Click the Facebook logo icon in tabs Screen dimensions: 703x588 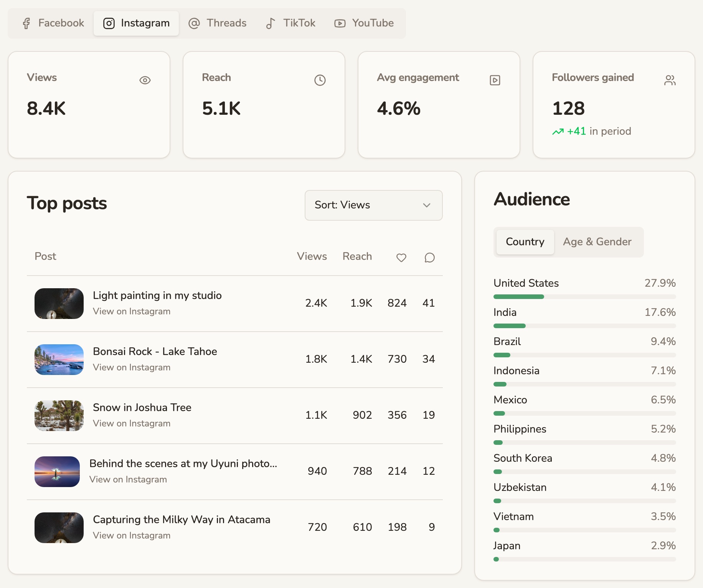pyautogui.click(x=26, y=23)
